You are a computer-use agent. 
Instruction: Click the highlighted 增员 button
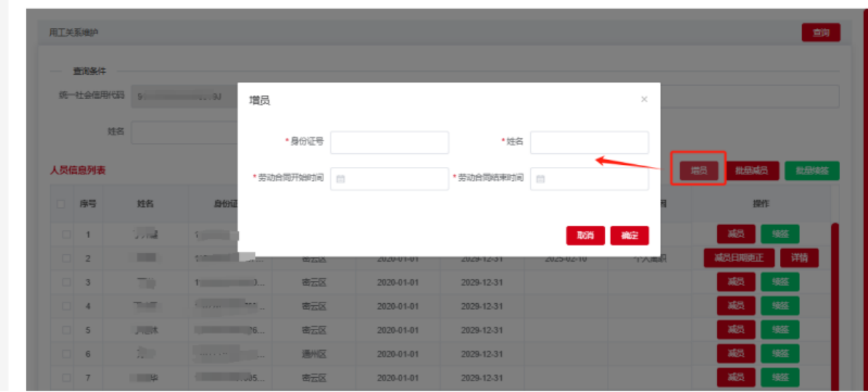(698, 171)
